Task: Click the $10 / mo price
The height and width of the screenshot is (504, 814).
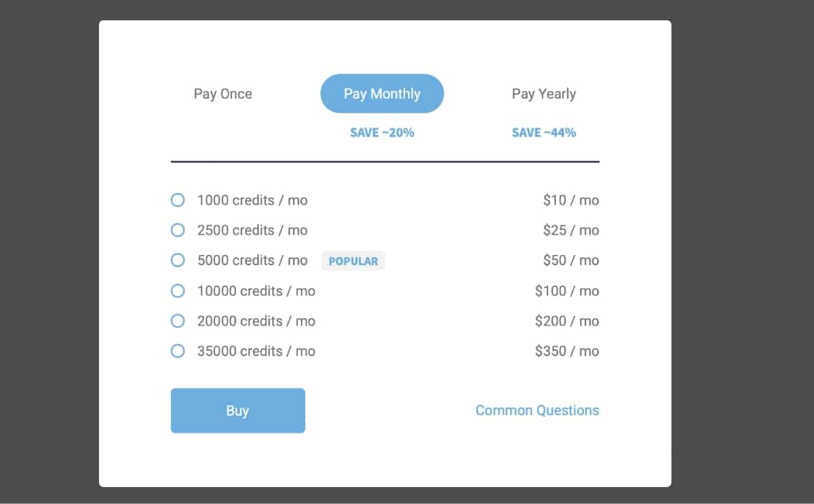Action: [571, 200]
